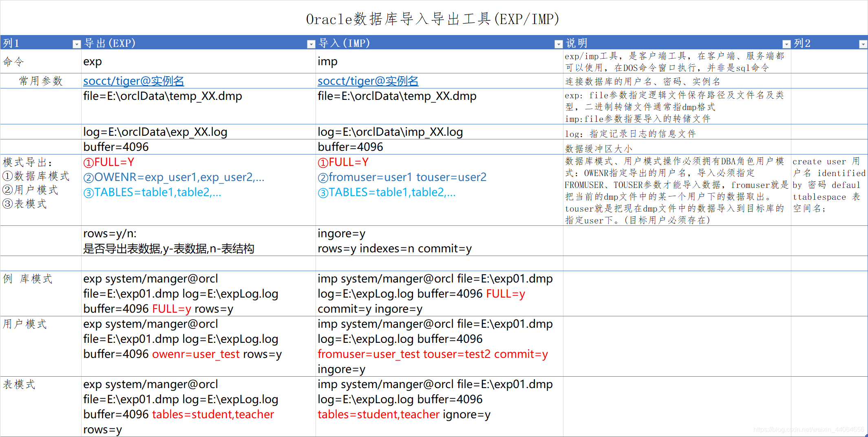Select the title 'Oracle数据库导入导出工具(EXP/IMP)'
The width and height of the screenshot is (868, 437).
coord(433,19)
